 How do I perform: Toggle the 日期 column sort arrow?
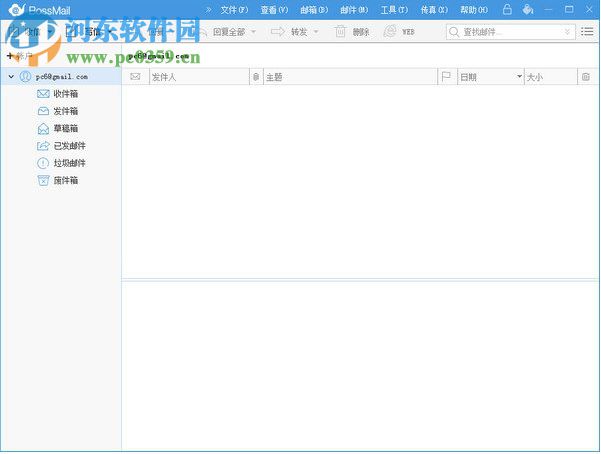tap(519, 76)
